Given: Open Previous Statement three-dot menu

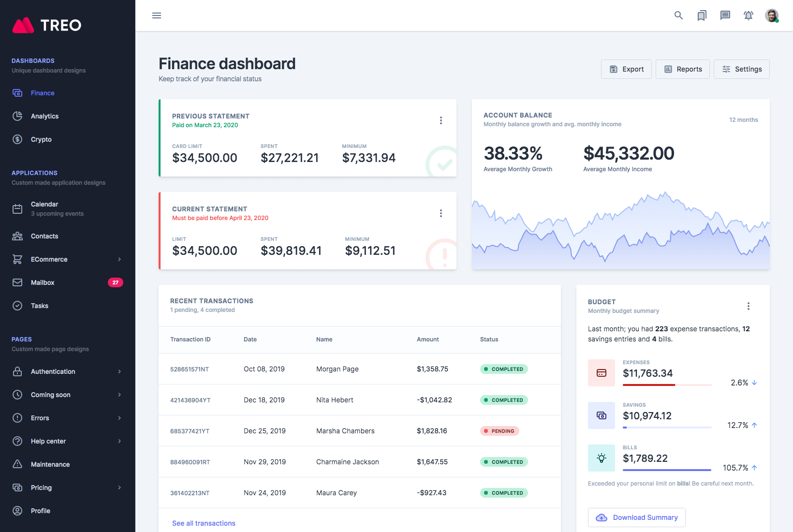Looking at the screenshot, I should pyautogui.click(x=441, y=120).
